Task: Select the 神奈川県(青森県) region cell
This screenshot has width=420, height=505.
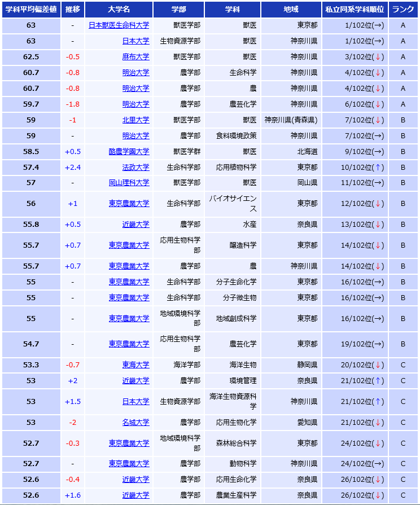Action: pyautogui.click(x=291, y=120)
